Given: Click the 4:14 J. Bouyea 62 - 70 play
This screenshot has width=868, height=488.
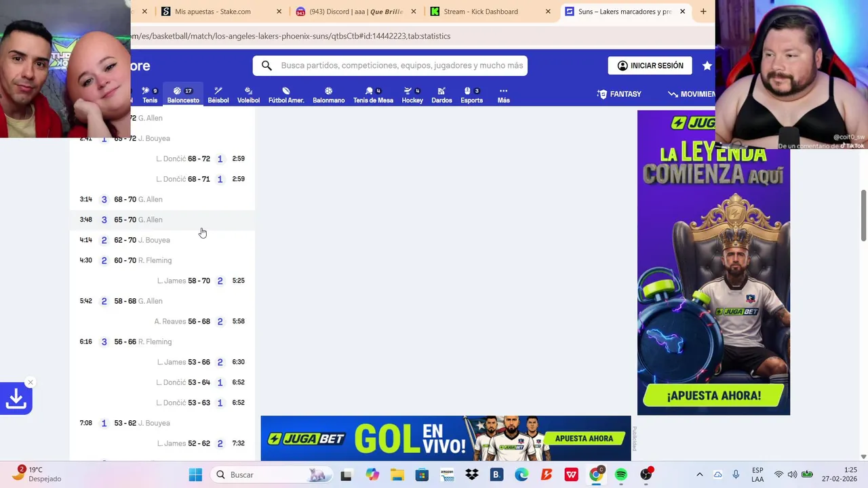Looking at the screenshot, I should tap(162, 240).
